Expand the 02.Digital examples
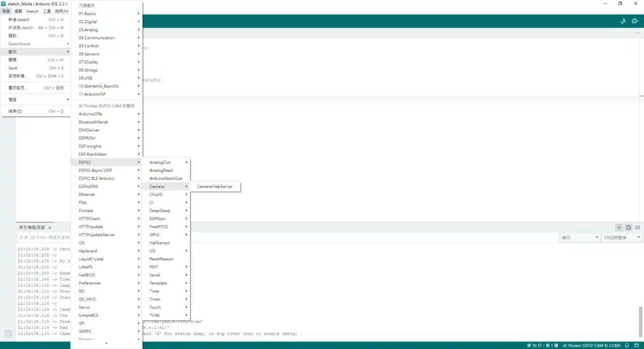The height and width of the screenshot is (349, 644). pos(107,22)
